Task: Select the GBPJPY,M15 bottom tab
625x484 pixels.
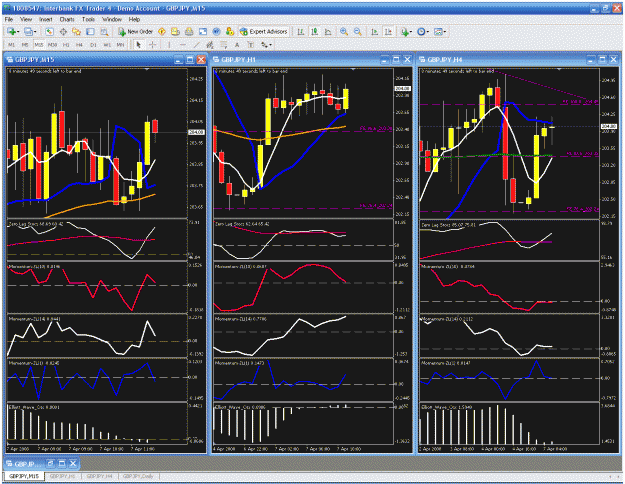Action: (x=24, y=476)
